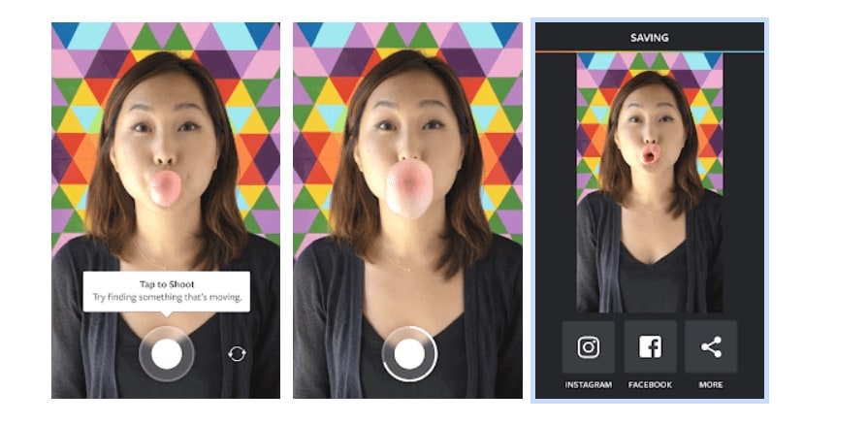The width and height of the screenshot is (868, 425).
Task: Click the saving progress bar under SAVING
Action: (x=650, y=52)
